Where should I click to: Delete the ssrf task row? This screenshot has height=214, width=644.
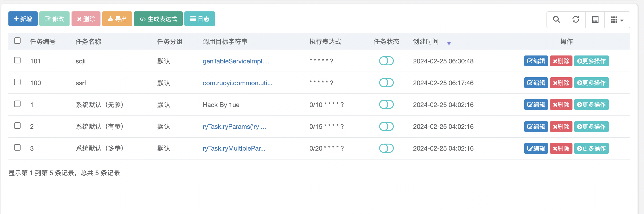click(x=561, y=83)
